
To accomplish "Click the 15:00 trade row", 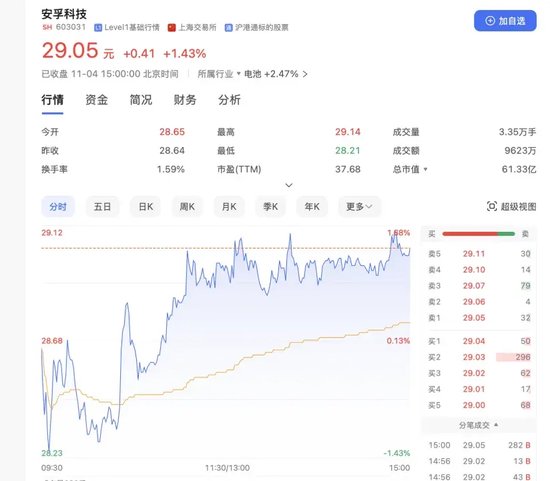I will (x=479, y=445).
